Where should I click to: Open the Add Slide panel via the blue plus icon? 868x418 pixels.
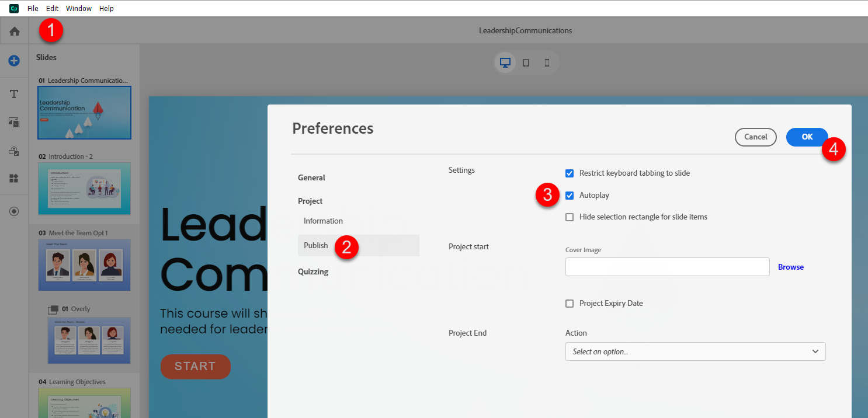(x=14, y=61)
